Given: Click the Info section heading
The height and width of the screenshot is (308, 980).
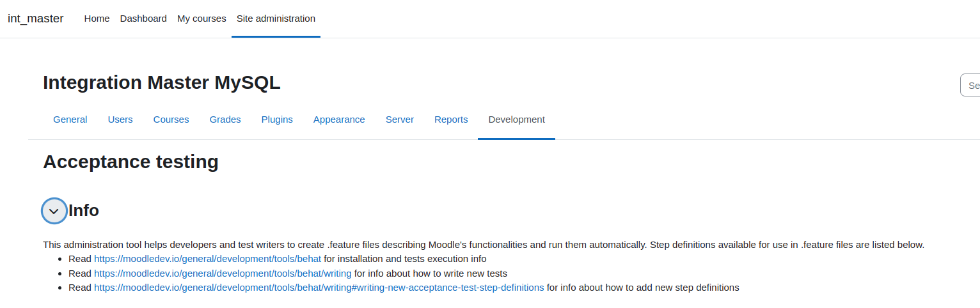Looking at the screenshot, I should [84, 210].
